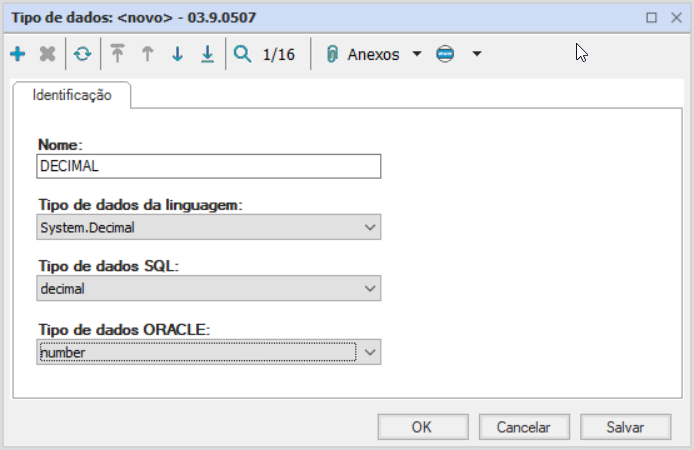The height and width of the screenshot is (450, 694).
Task: Jump to last record arrow icon
Action: (208, 54)
